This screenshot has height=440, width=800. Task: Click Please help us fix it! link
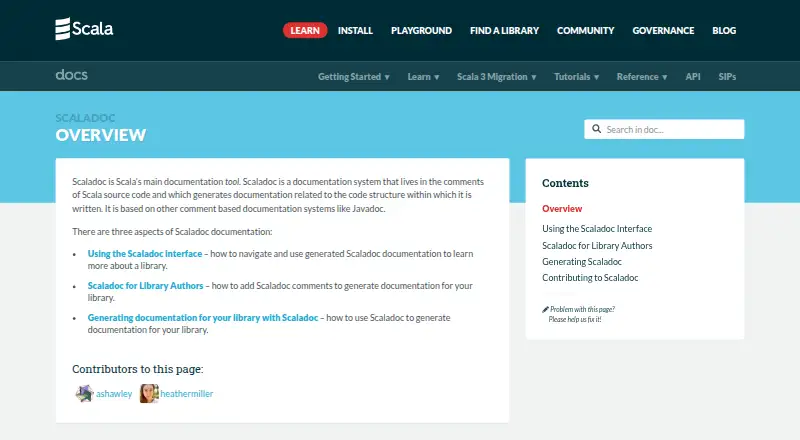pyautogui.click(x=575, y=320)
